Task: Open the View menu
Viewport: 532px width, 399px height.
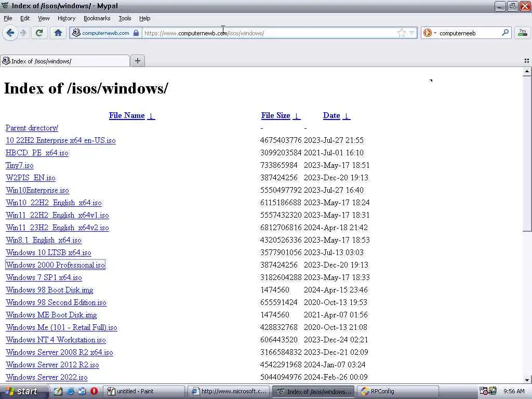Action: click(44, 18)
